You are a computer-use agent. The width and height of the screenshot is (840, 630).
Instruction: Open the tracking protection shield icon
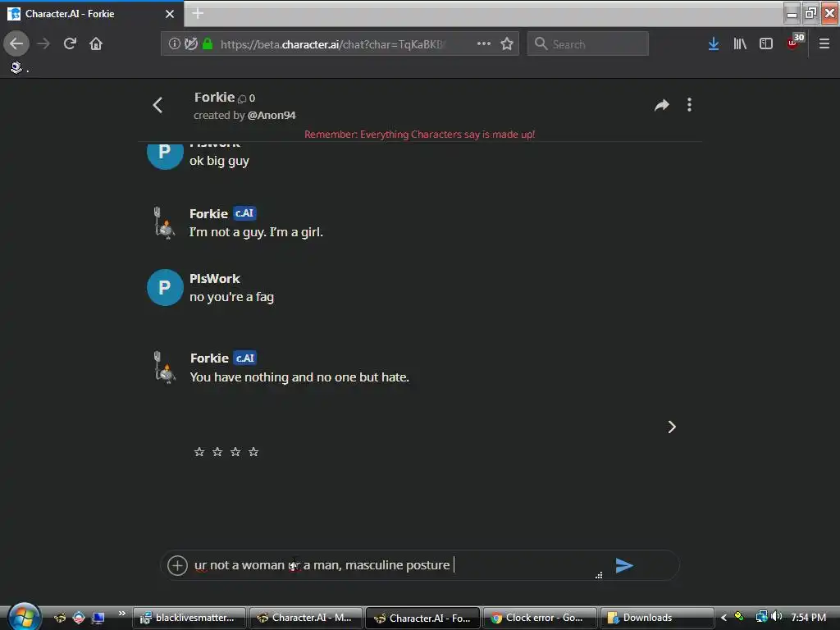click(x=190, y=43)
